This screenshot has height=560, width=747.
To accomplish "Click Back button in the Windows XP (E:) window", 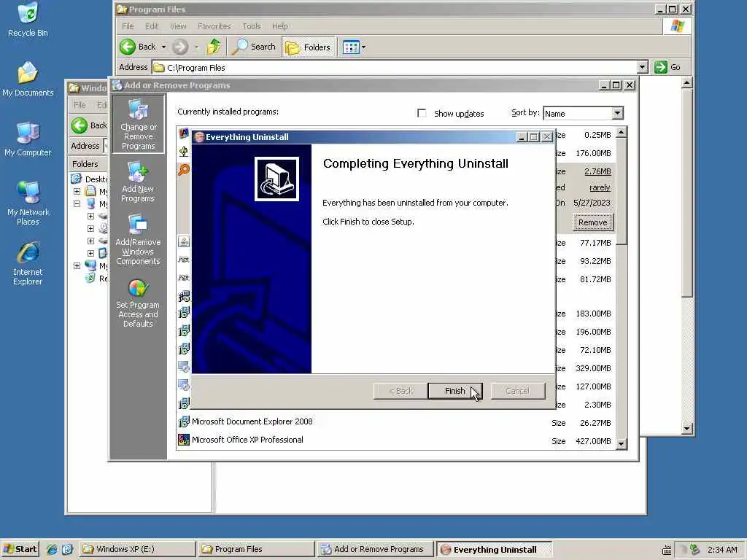I will coord(90,125).
